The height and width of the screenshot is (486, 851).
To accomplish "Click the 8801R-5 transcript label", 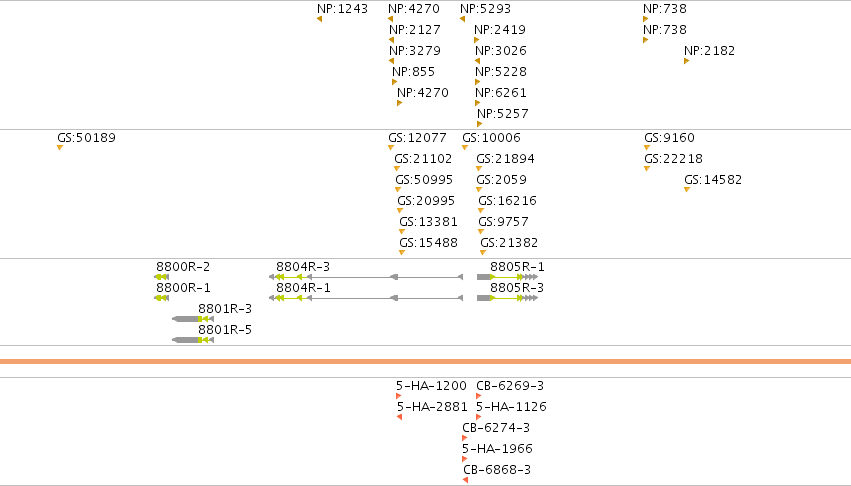I will (x=225, y=330).
